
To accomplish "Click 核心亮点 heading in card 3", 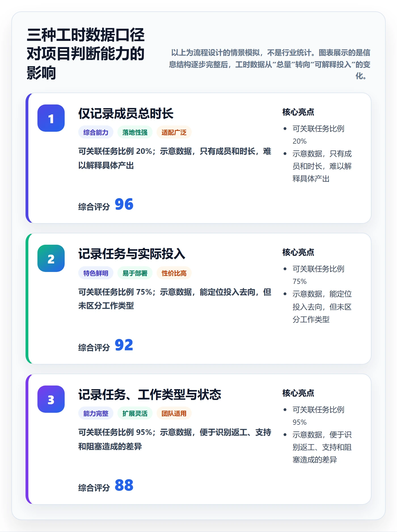I will pos(298,393).
